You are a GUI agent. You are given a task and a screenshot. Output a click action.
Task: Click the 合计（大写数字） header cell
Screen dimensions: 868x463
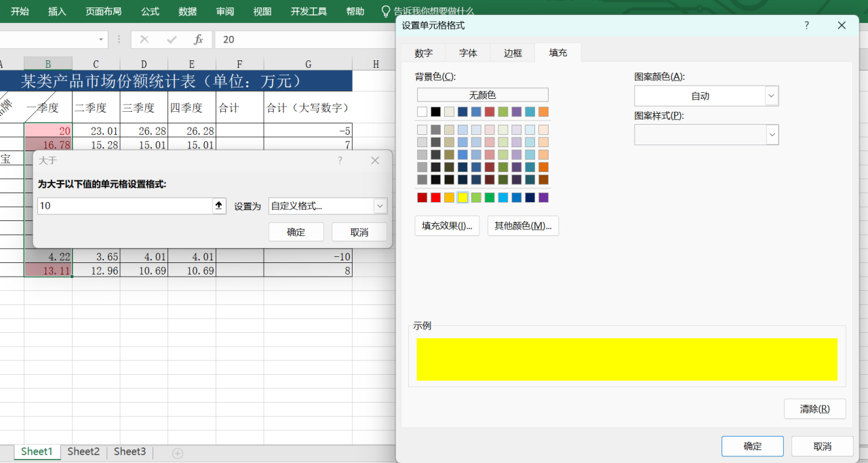point(308,107)
